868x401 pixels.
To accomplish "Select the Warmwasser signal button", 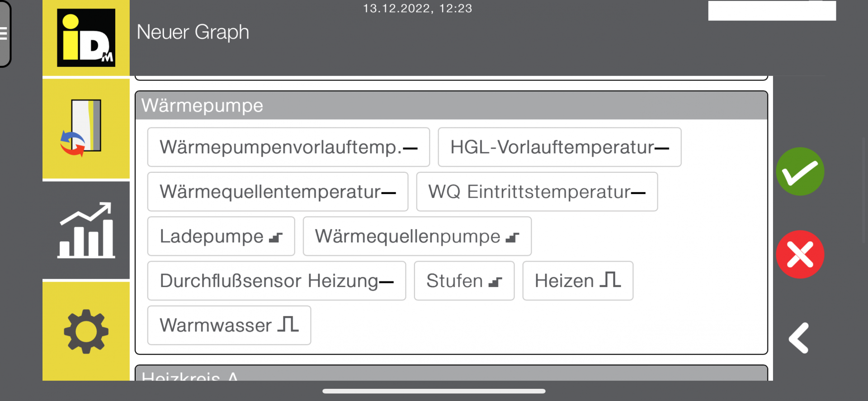I will click(x=229, y=325).
